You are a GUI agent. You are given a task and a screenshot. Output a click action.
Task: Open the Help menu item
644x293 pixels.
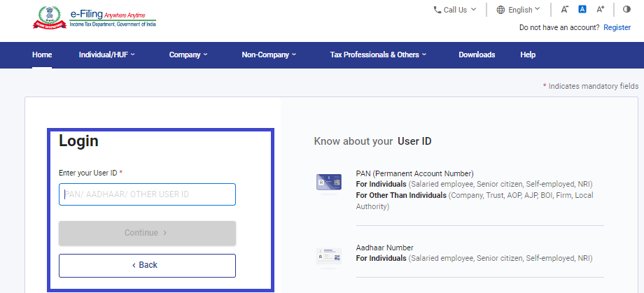click(528, 55)
